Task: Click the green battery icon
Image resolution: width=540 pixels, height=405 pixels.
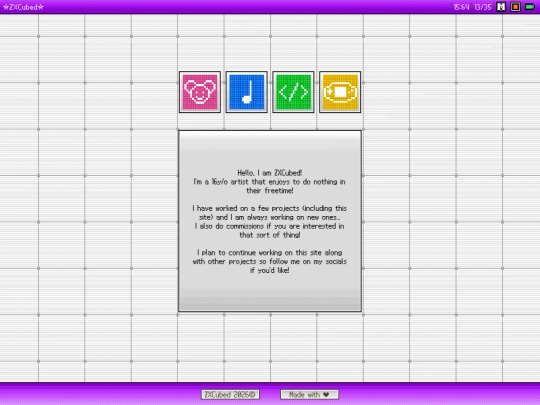Action: (x=530, y=7)
